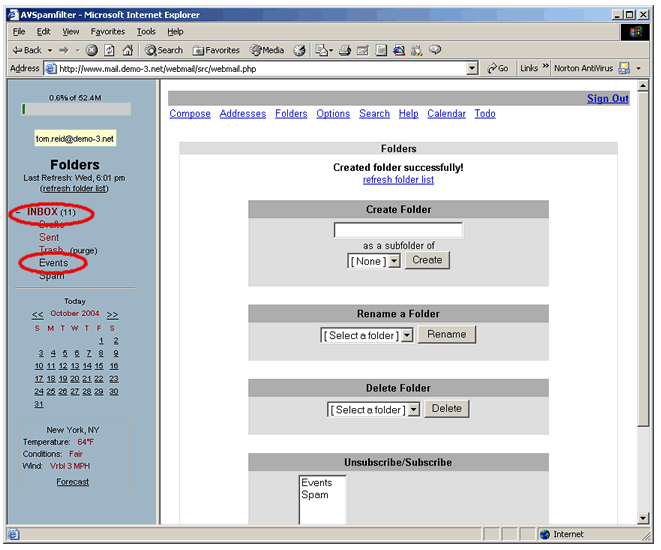Click the Go button beside the address bar

tap(498, 68)
